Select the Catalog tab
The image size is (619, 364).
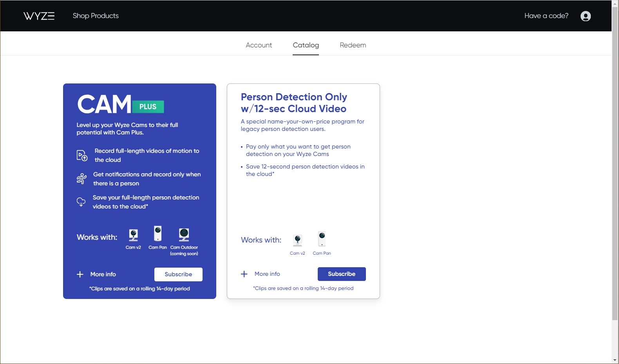pos(306,45)
